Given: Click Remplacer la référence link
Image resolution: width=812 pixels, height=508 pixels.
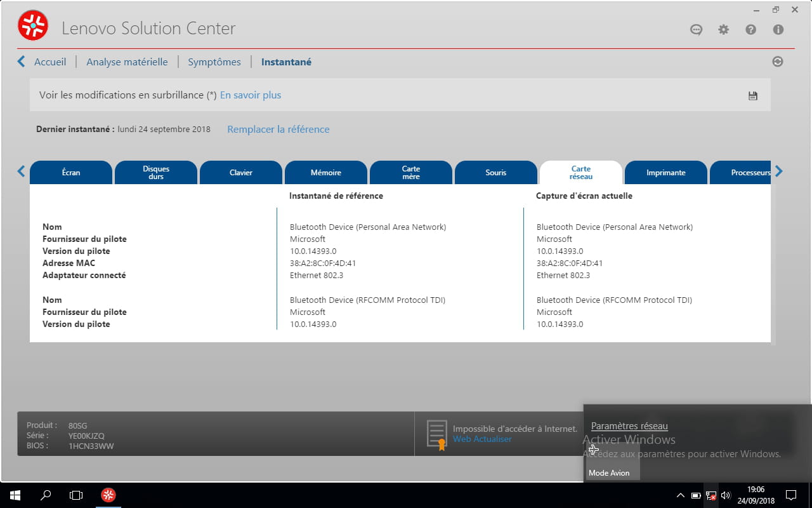Looking at the screenshot, I should pos(278,130).
